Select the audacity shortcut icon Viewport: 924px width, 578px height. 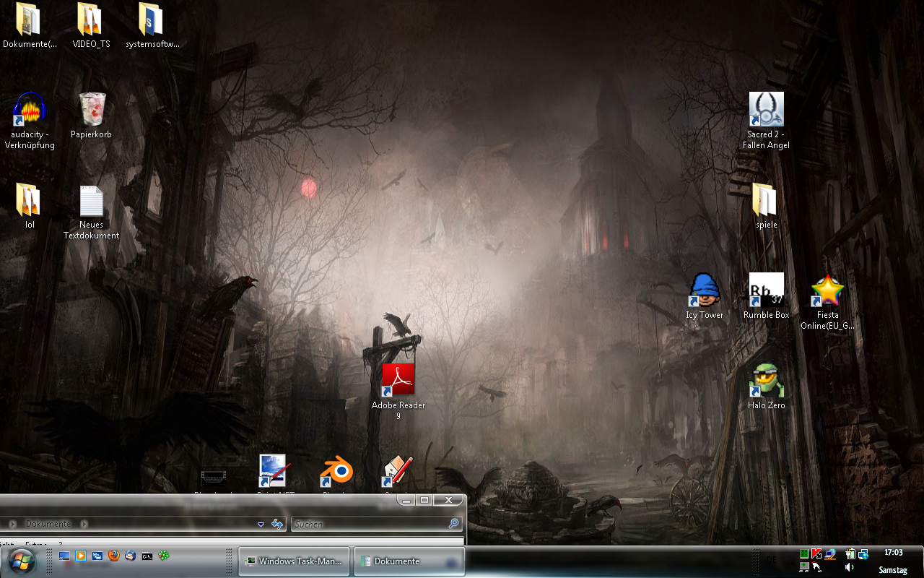[30, 110]
